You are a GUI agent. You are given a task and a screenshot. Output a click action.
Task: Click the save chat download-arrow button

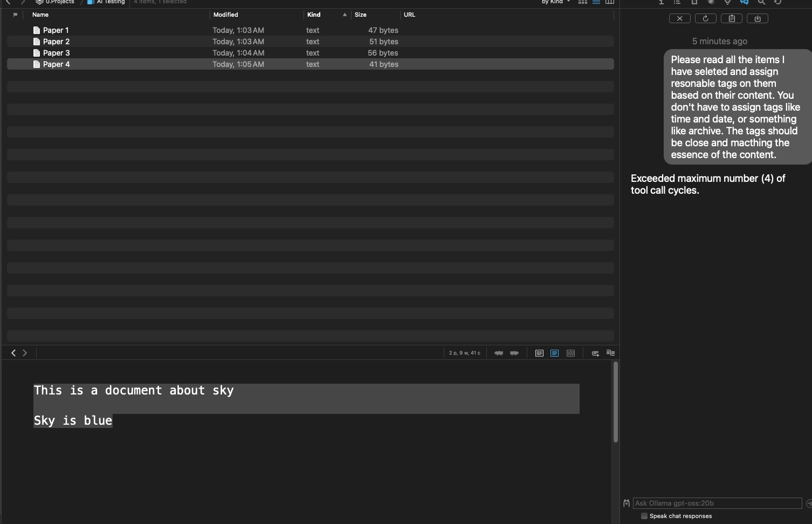pos(758,18)
